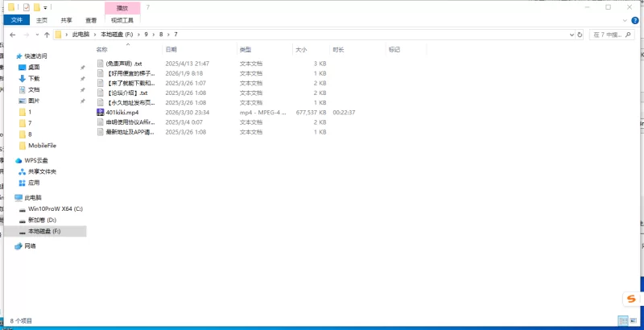Select the 【好用便宜的梯子 text file
644x330 pixels.
(130, 73)
